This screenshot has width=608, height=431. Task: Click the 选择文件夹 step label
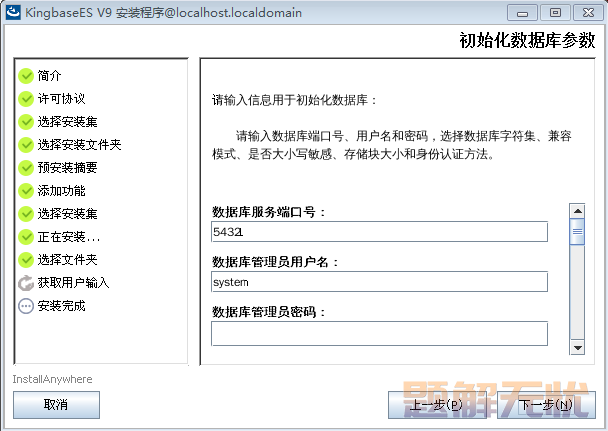coord(67,260)
